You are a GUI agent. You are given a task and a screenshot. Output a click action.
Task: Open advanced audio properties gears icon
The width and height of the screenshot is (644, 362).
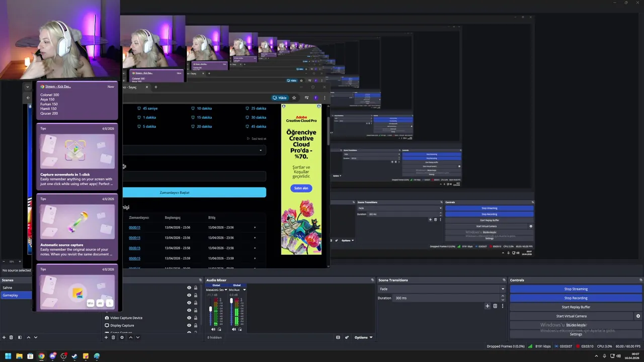click(x=347, y=337)
